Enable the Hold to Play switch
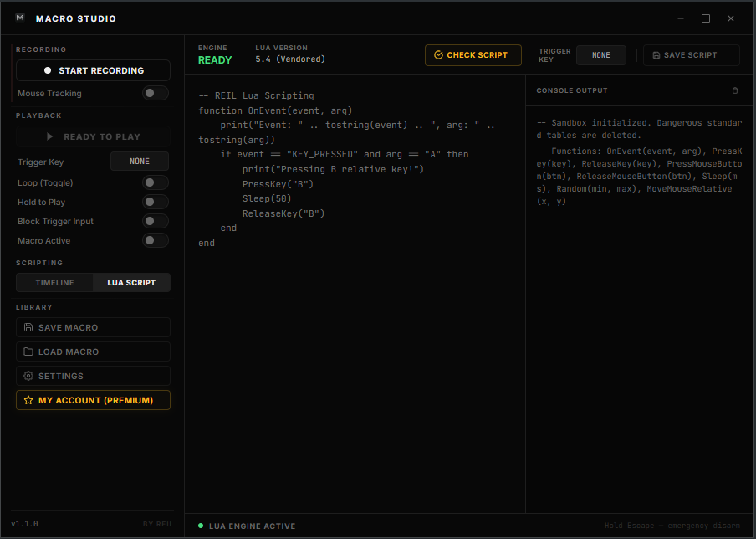Screen dimensions: 756x539 tap(156, 202)
